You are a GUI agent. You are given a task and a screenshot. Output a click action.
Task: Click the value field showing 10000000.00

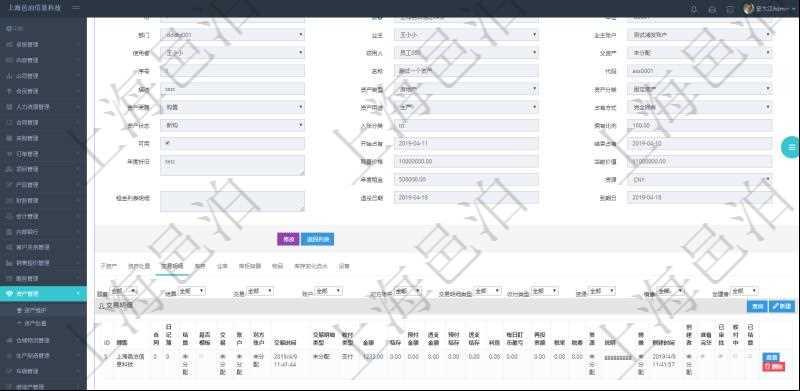[x=466, y=161]
